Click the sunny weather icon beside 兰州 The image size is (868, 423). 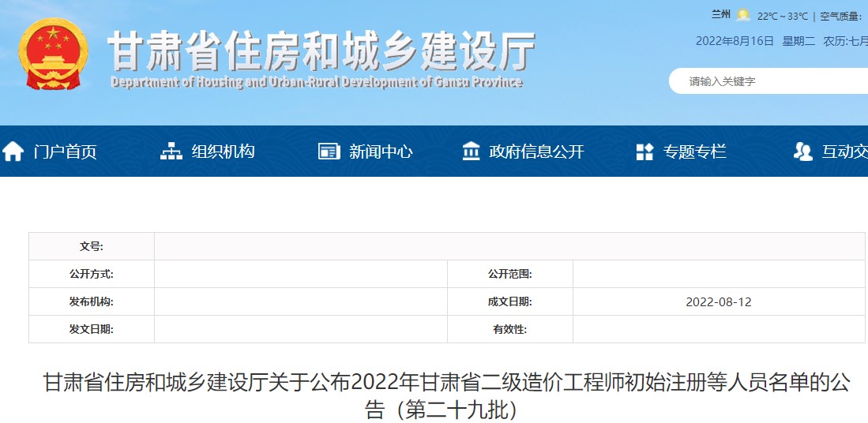pyautogui.click(x=743, y=15)
